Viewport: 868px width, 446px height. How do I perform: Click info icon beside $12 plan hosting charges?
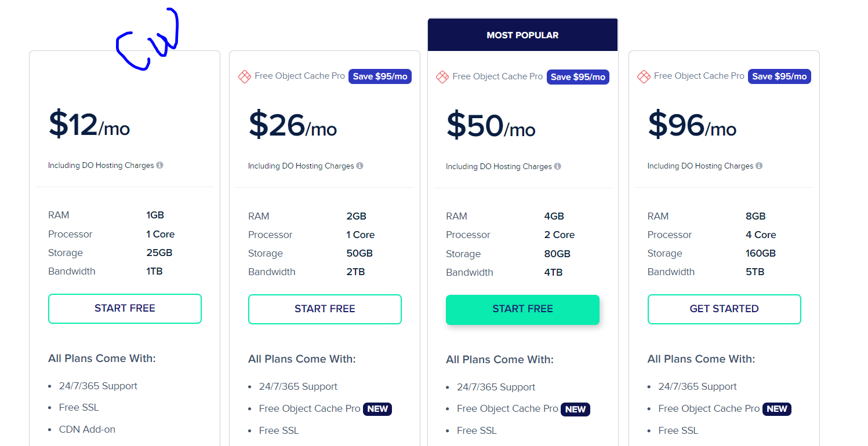coord(159,165)
